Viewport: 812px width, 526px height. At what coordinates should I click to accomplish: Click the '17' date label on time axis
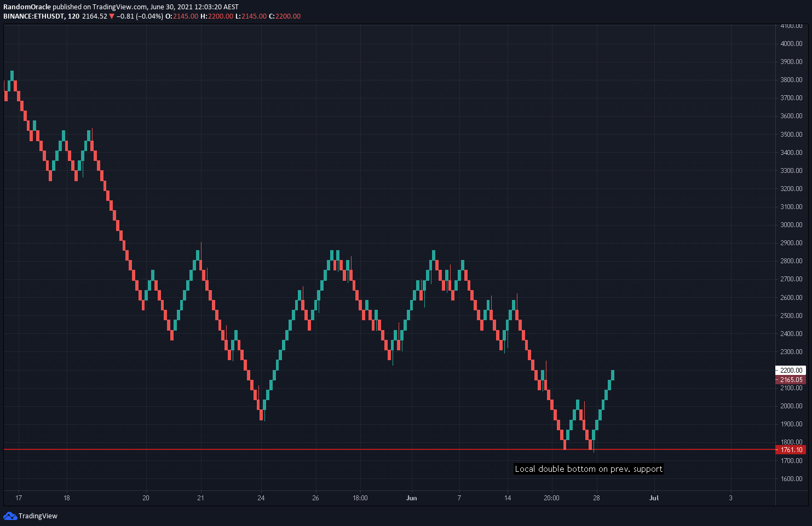pos(19,498)
